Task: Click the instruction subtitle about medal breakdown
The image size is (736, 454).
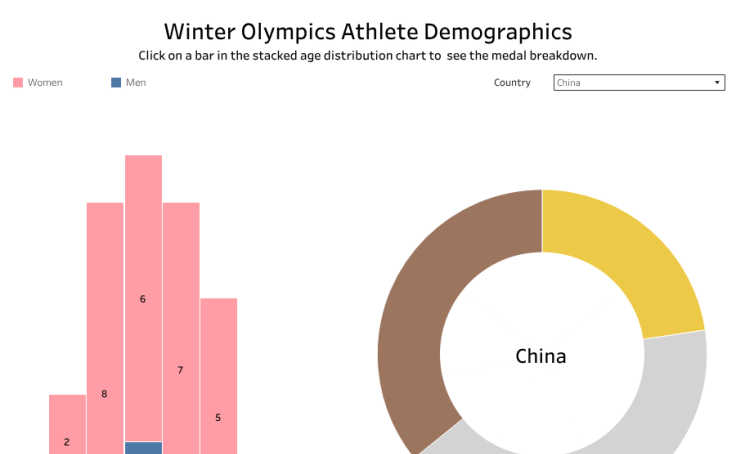Action: 368,56
